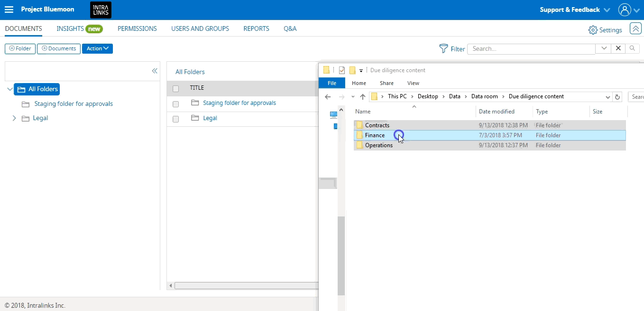
Task: Click the Filter funnel icon
Action: click(x=443, y=48)
